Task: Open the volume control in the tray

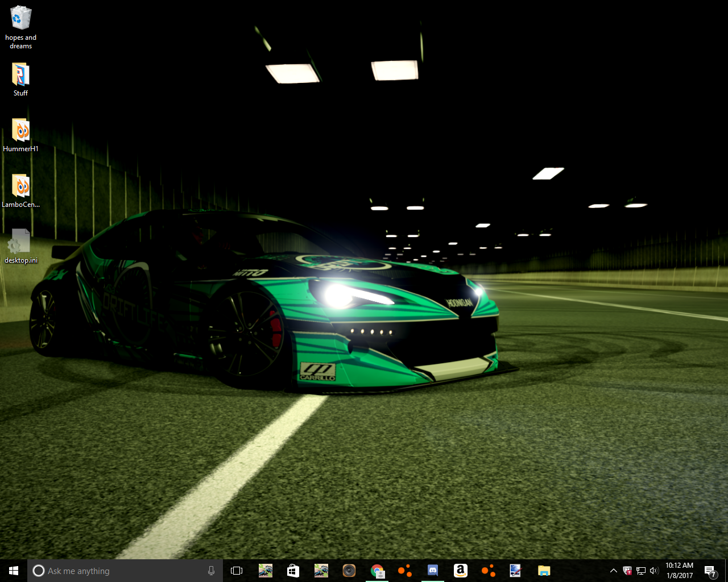Action: (x=654, y=571)
